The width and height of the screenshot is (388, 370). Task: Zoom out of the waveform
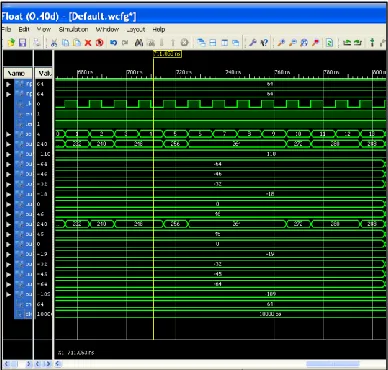(292, 43)
